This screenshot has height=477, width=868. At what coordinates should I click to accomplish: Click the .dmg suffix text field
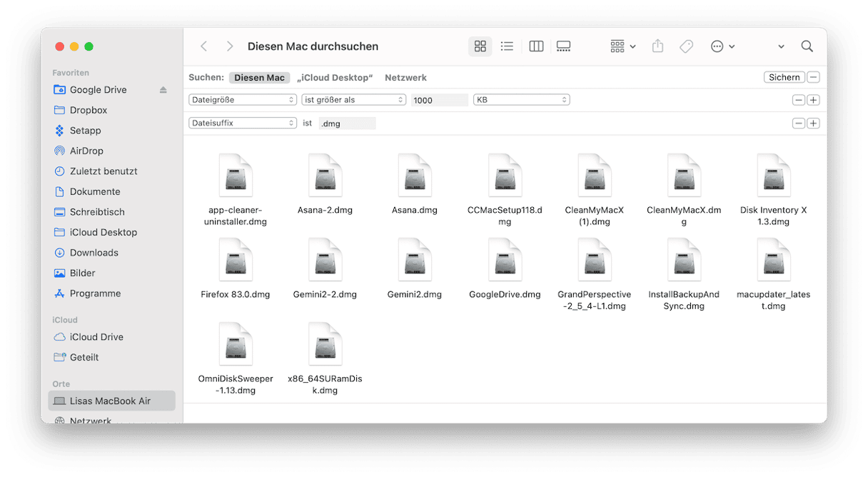[348, 124]
